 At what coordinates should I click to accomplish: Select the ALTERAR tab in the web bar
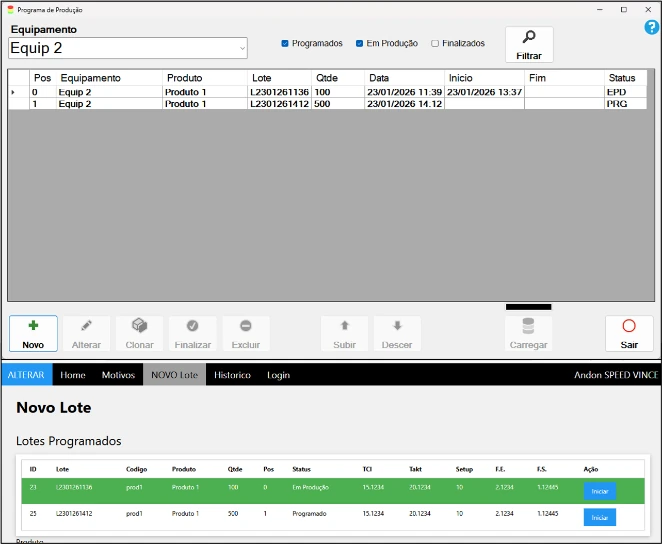coord(26,375)
